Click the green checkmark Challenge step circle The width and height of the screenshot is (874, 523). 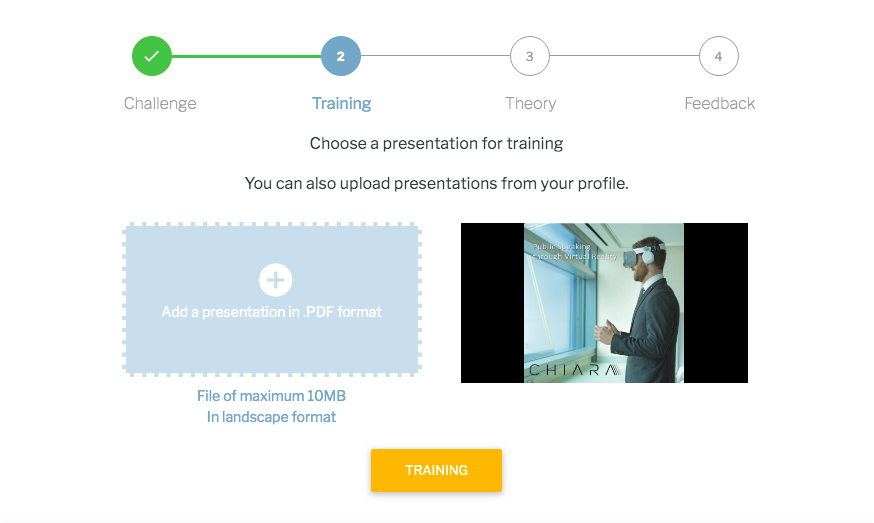click(x=152, y=56)
